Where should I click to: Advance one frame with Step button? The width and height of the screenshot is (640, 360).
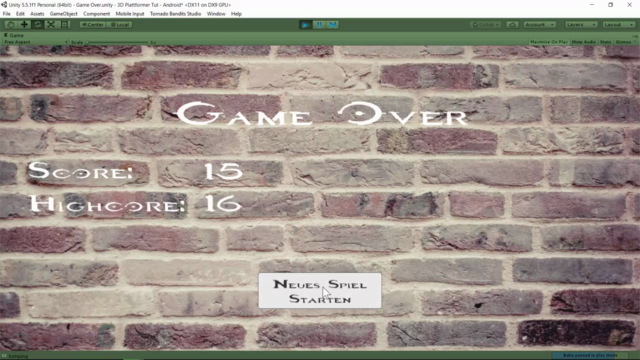(333, 24)
